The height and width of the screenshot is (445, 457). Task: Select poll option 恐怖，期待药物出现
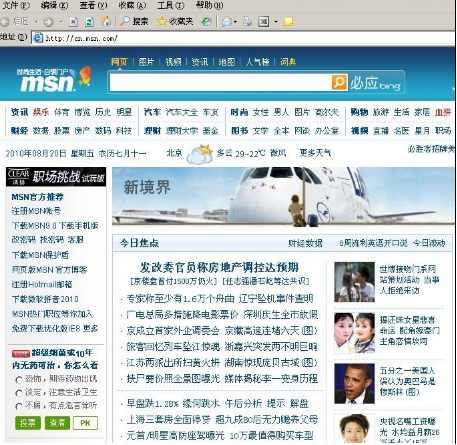click(x=19, y=380)
